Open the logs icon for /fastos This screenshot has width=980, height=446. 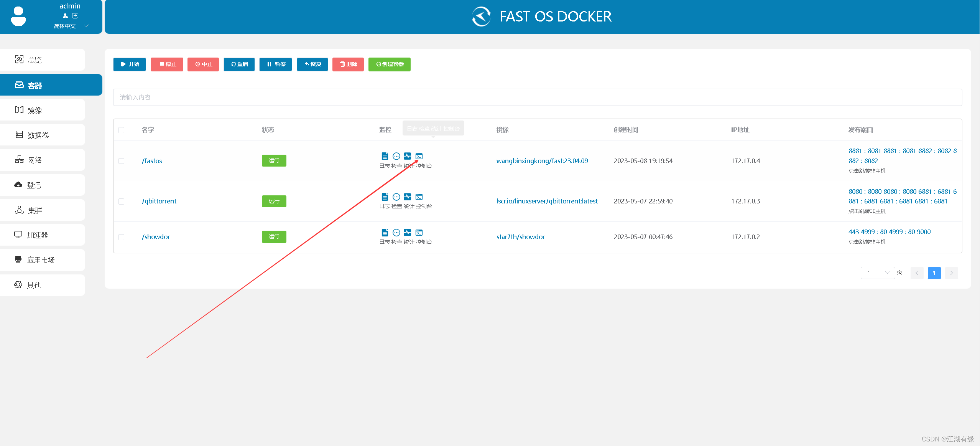point(385,156)
